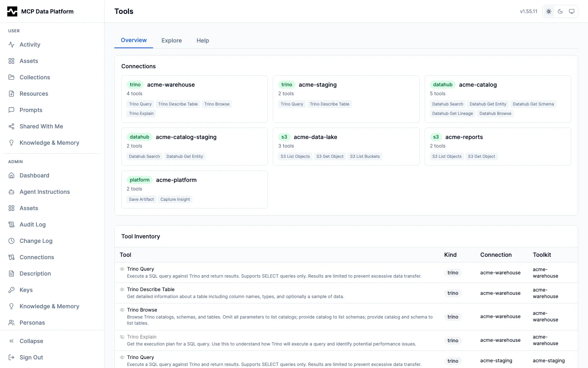Open the Activity page
588x368 pixels.
pyautogui.click(x=30, y=45)
